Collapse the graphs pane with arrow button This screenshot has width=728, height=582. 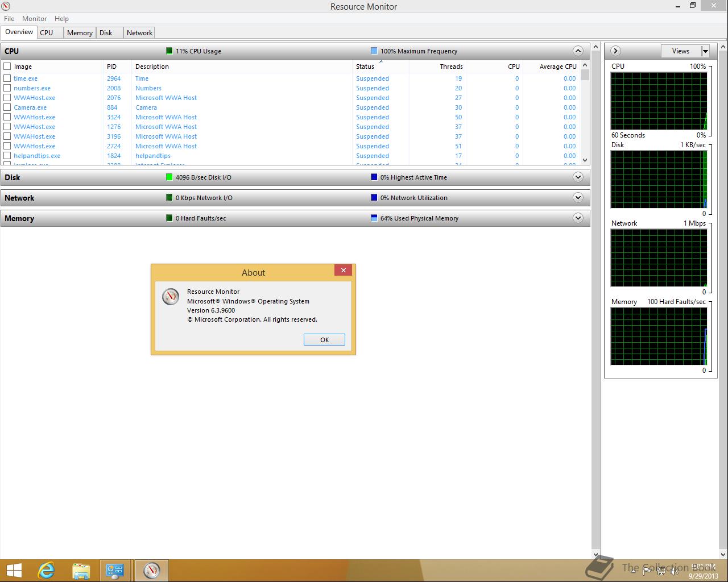pos(615,51)
